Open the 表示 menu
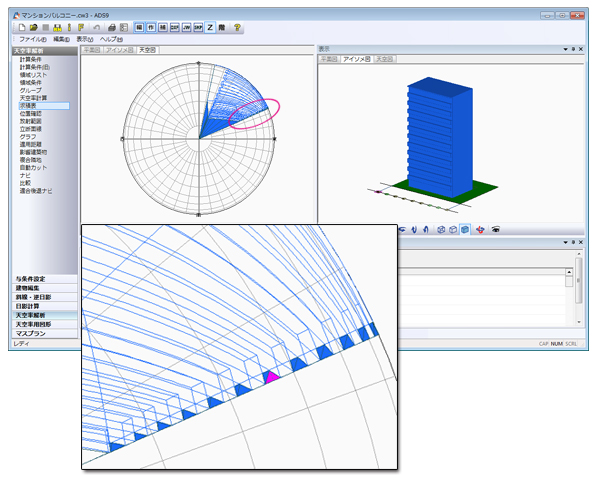The width and height of the screenshot is (600, 480). [85, 39]
